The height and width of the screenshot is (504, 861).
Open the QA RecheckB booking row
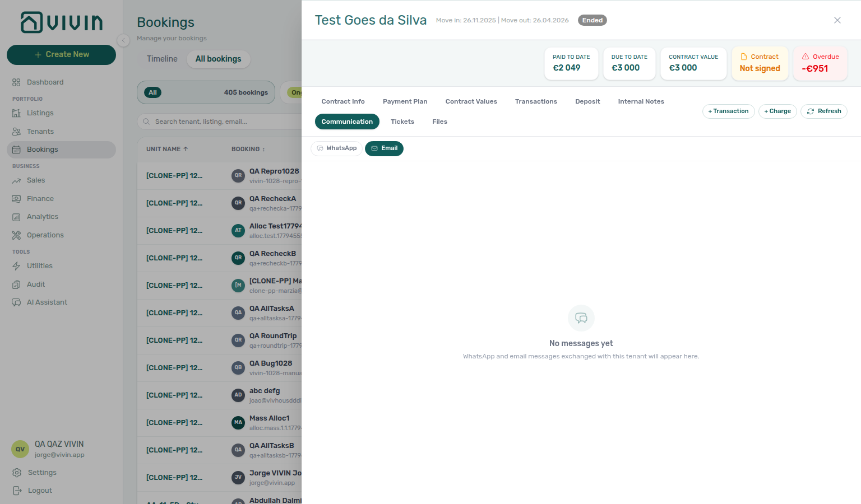[219, 258]
